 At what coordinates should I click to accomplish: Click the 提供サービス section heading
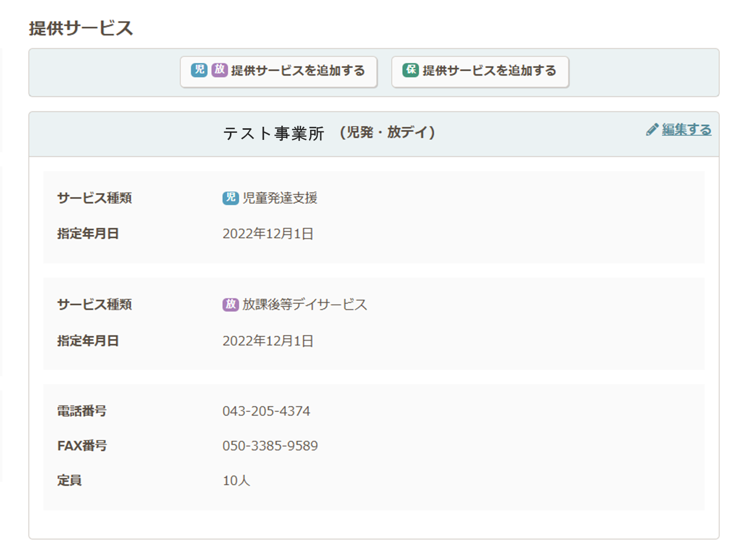(81, 28)
